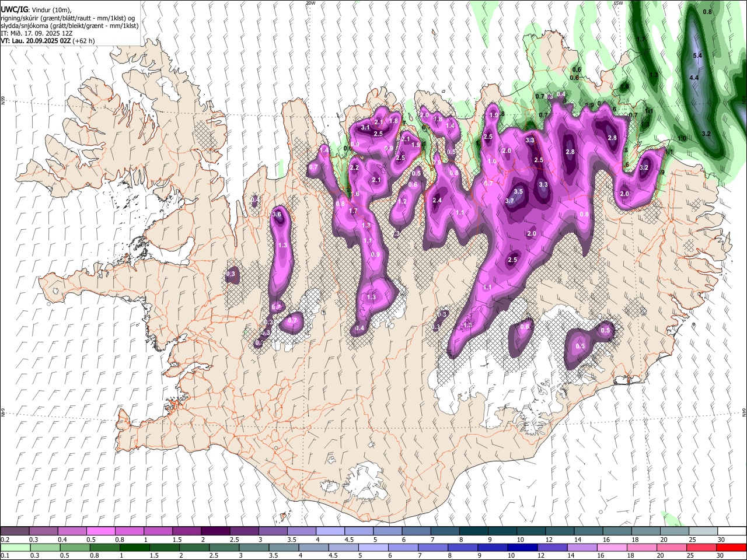Click the 20W longitude label
Screen dimensions: 747x560
310,3
